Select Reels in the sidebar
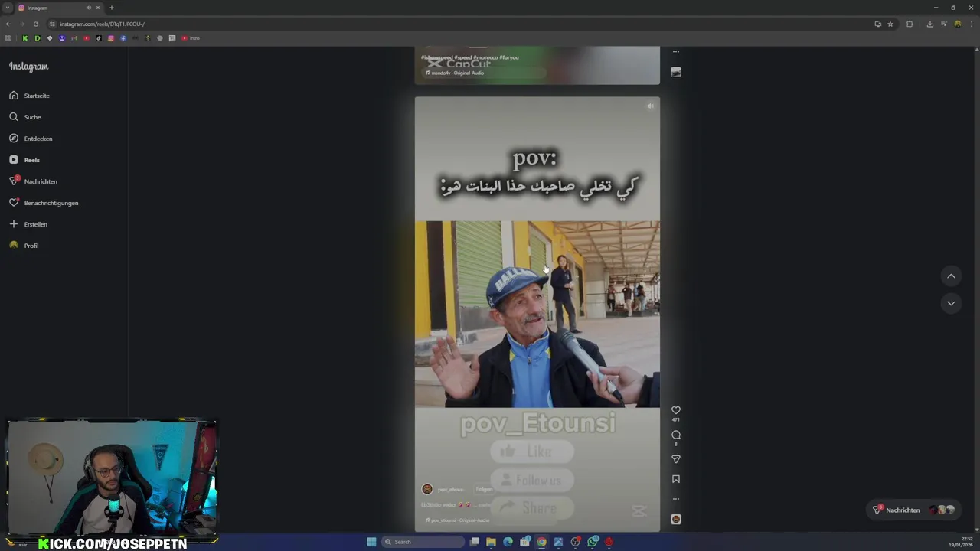The width and height of the screenshot is (980, 551). [x=24, y=160]
